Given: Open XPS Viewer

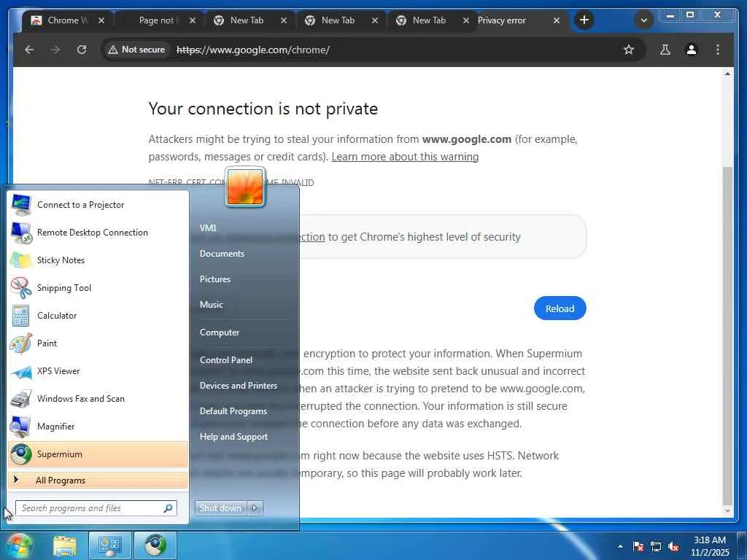Looking at the screenshot, I should (x=98, y=371).
